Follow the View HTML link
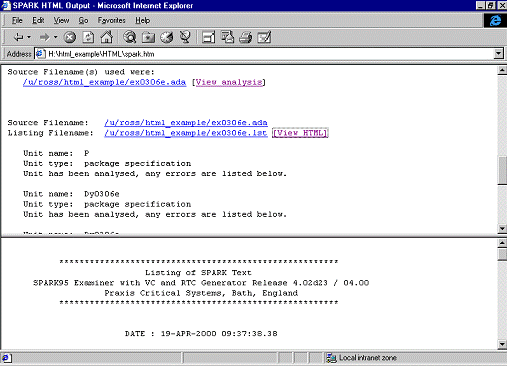Screen dimensions: 507x366 coord(300,133)
